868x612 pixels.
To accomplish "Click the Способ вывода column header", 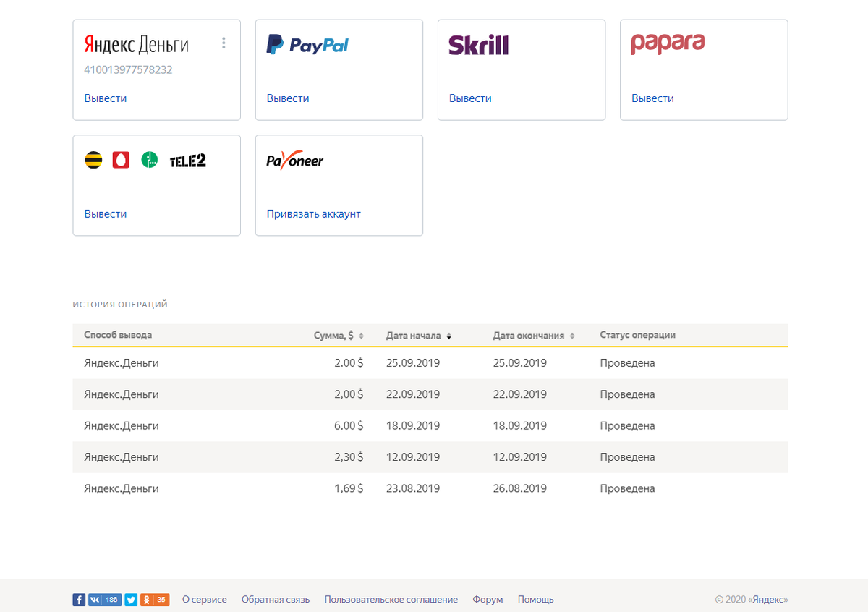I will coord(118,335).
